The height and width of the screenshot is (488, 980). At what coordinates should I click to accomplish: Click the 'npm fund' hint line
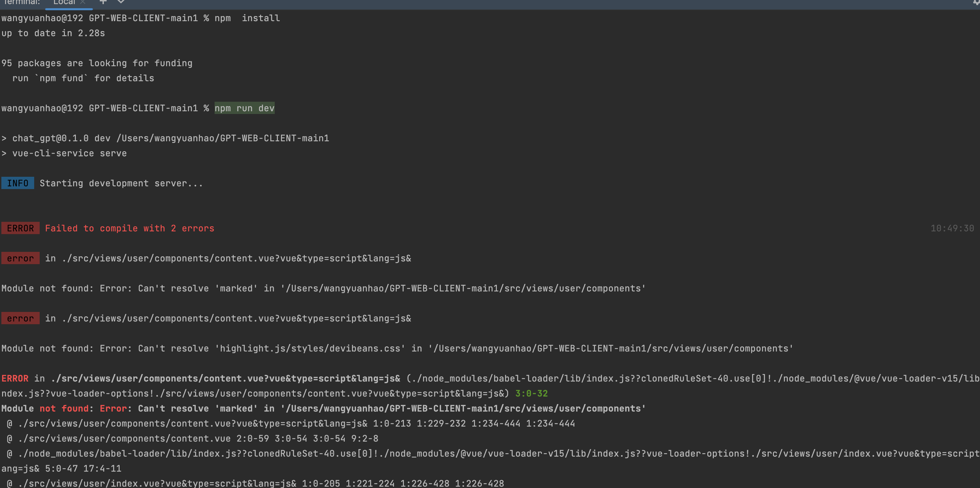pyautogui.click(x=83, y=78)
